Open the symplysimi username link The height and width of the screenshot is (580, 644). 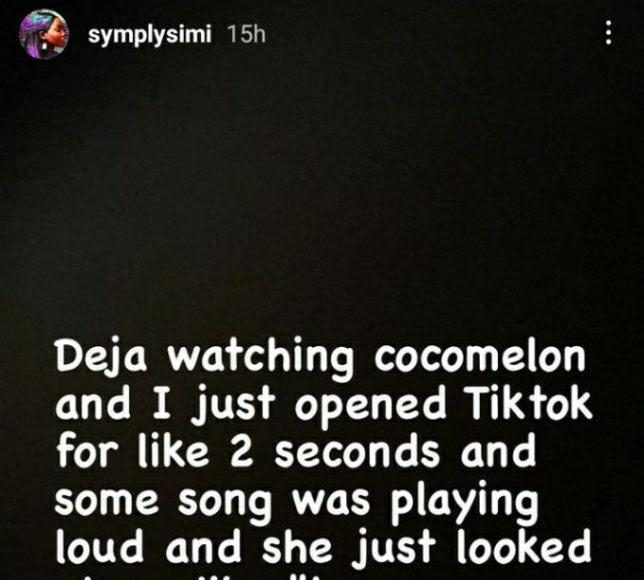point(150,34)
